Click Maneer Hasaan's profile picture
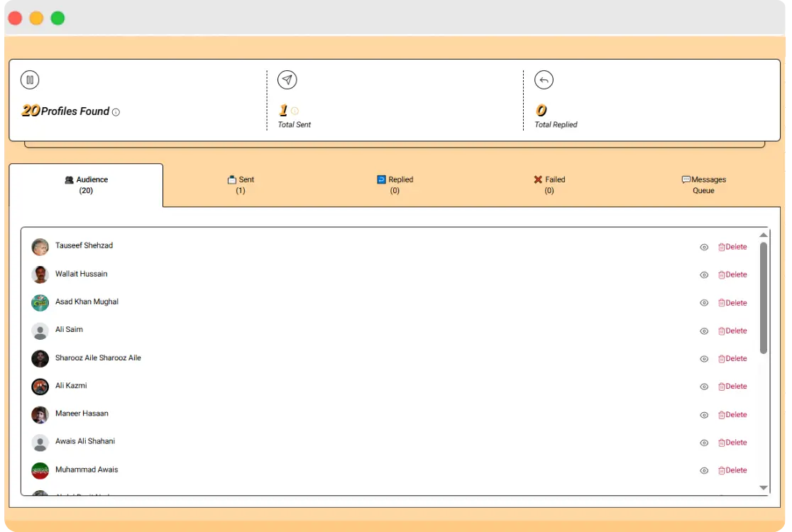The height and width of the screenshot is (532, 792). pyautogui.click(x=40, y=415)
